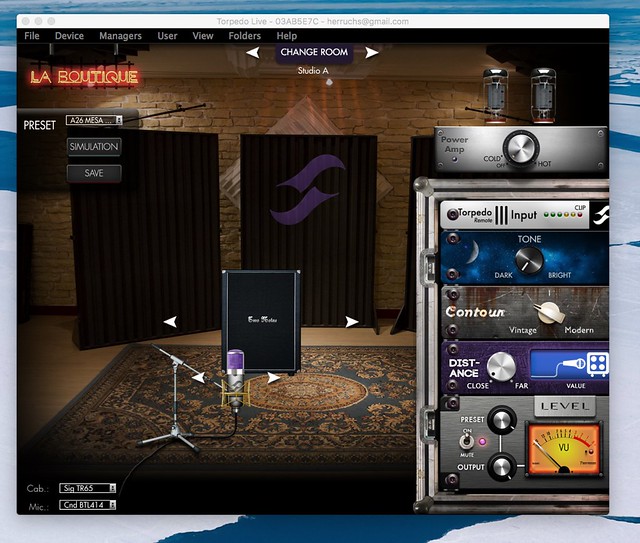Viewport: 640px width, 543px height.
Task: Click the orange VU meter
Action: (x=563, y=449)
